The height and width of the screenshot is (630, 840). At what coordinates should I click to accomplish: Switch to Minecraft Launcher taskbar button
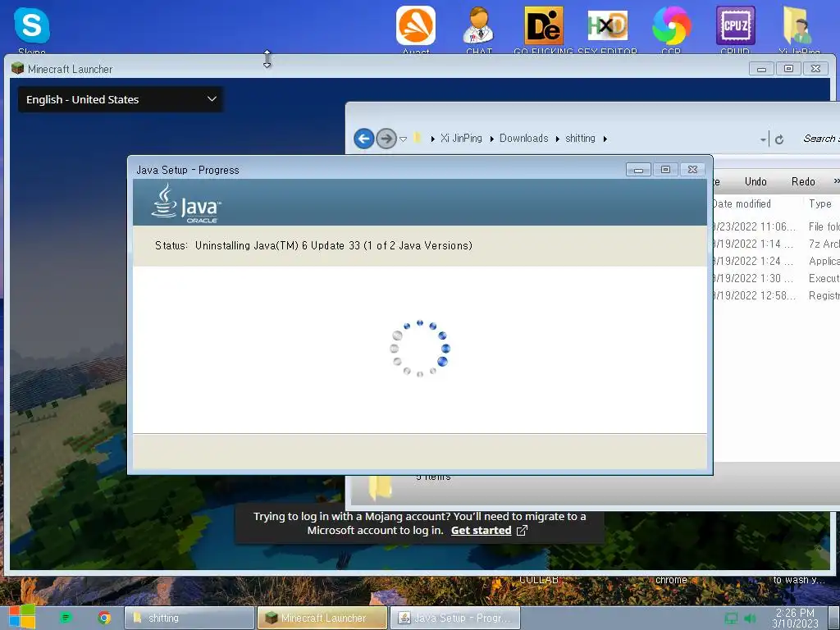[322, 618]
